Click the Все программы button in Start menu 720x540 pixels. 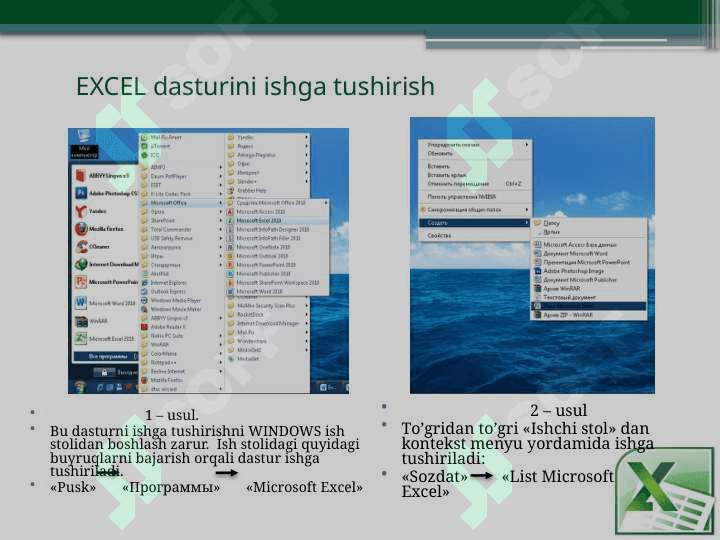tap(106, 356)
